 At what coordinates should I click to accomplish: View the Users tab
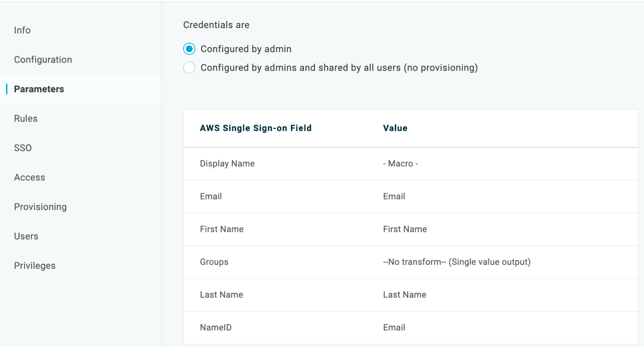coord(26,236)
